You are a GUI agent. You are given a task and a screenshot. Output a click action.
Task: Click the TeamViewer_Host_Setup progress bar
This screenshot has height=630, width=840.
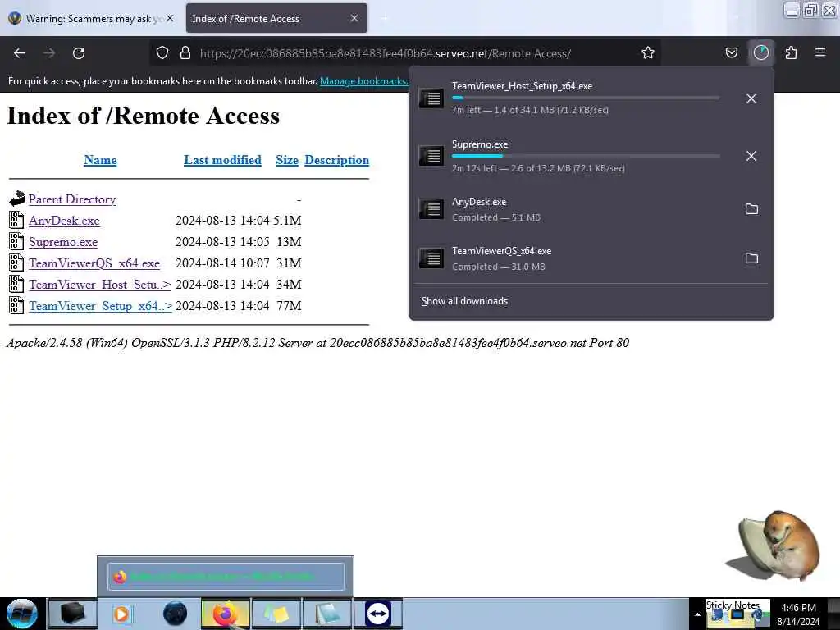click(586, 98)
